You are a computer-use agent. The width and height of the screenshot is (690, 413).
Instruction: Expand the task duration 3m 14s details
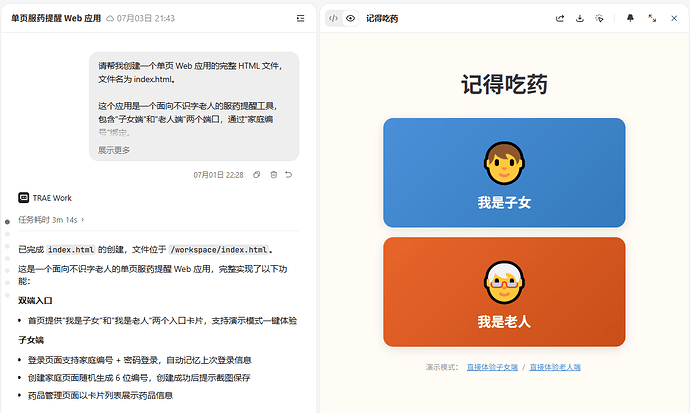(51, 219)
